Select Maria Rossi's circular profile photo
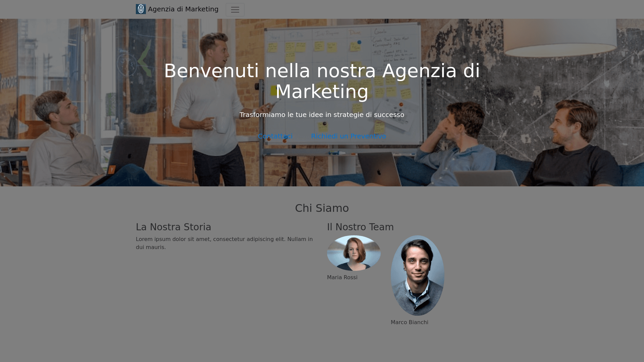 [354, 253]
